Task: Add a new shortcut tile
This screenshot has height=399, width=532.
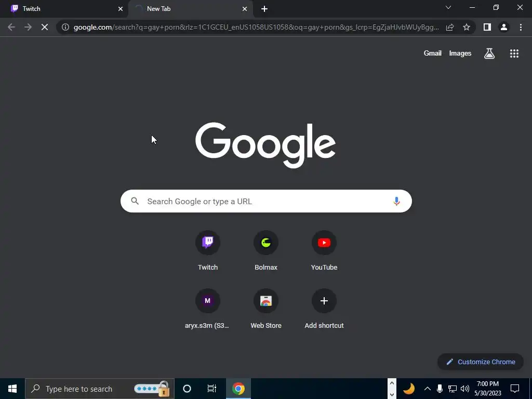Action: [324, 309]
